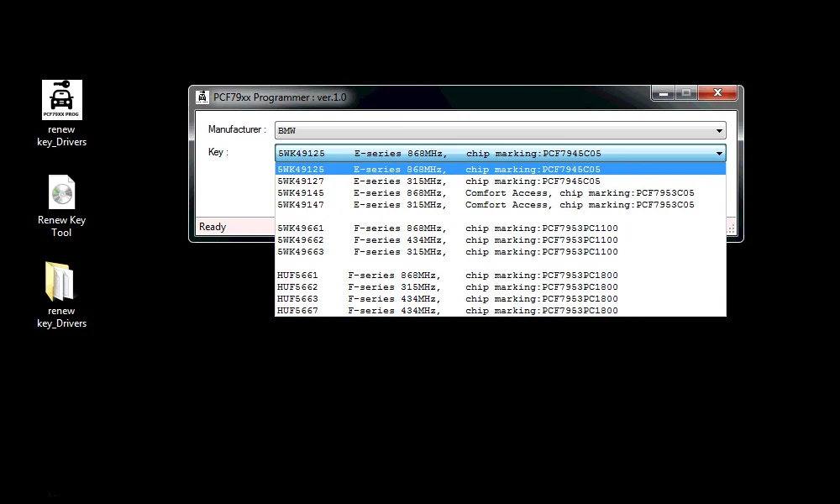The width and height of the screenshot is (840, 504).
Task: Click the PCF79xx Programmer title bar icon
Action: [202, 97]
